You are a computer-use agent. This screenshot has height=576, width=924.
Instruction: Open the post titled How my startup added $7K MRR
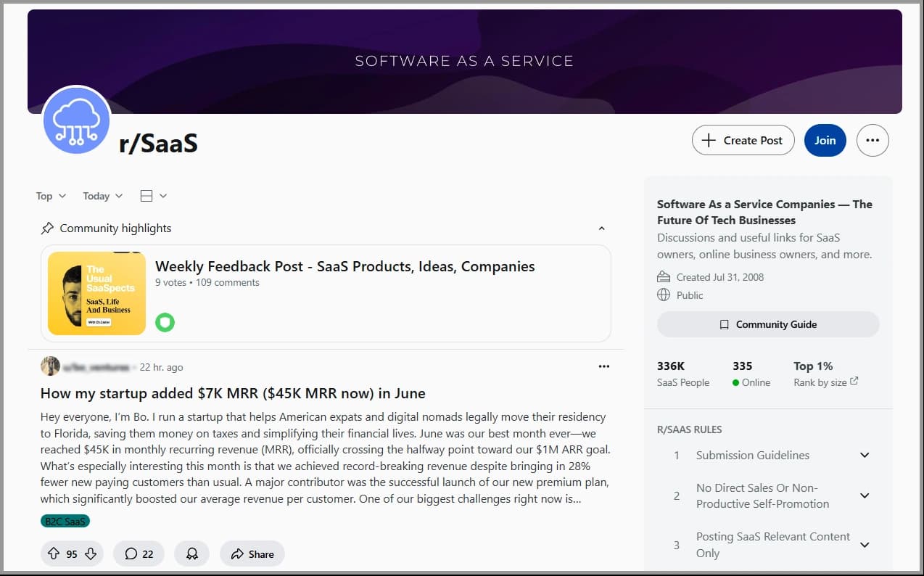233,393
